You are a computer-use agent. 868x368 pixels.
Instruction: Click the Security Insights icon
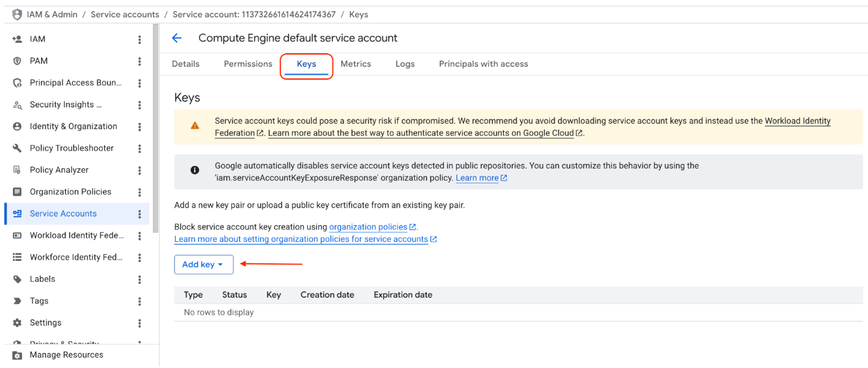(x=17, y=105)
